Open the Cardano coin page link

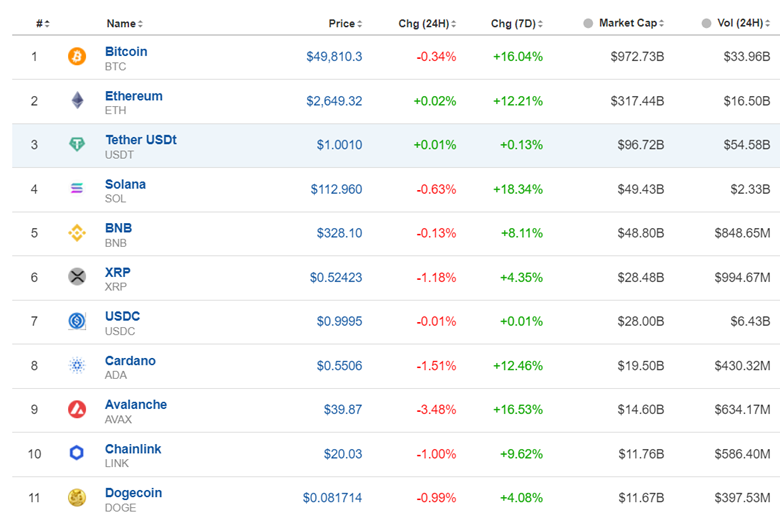tap(130, 361)
